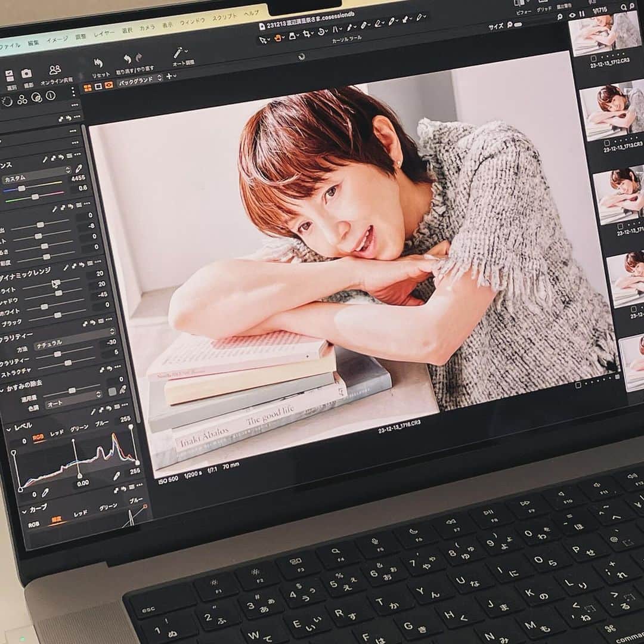644x644 pixels.
Task: Toggle the Grid (グリッド) overlay icon
Action: click(543, 2)
